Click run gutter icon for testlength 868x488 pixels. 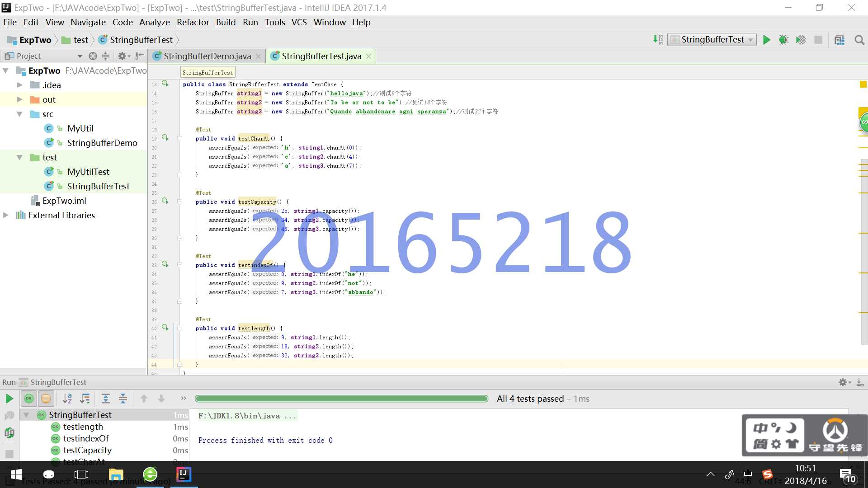click(x=165, y=328)
